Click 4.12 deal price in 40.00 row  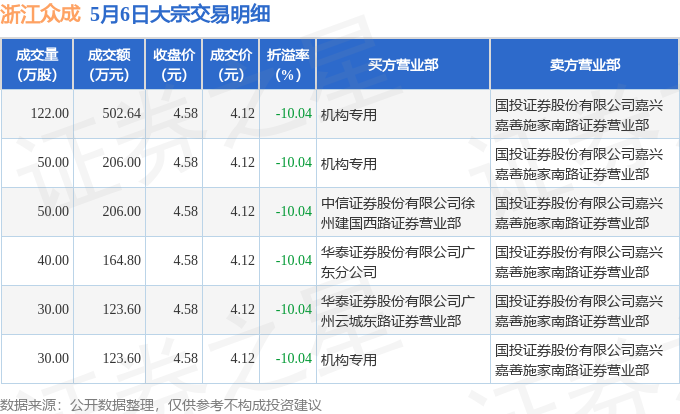(x=242, y=261)
